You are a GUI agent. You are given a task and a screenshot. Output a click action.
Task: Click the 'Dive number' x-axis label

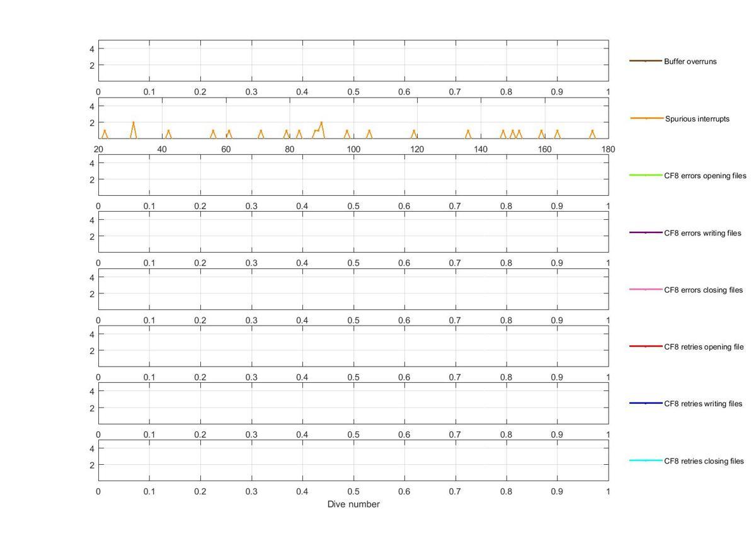pos(353,504)
